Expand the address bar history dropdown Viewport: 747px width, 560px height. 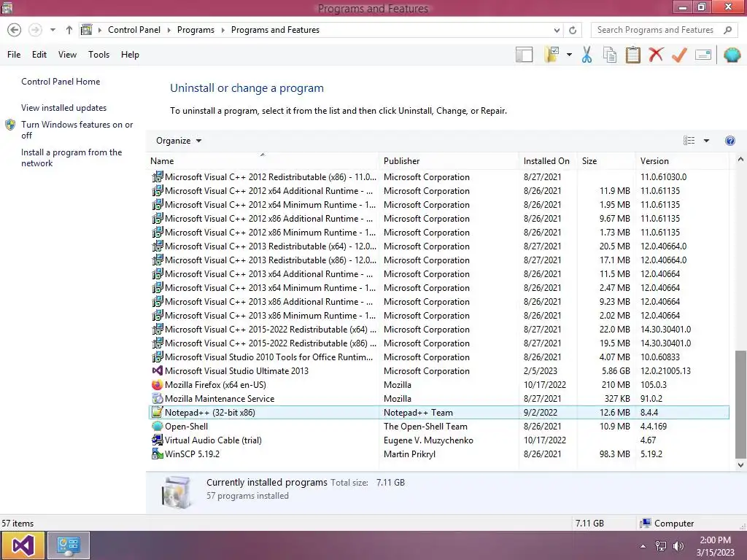point(557,30)
